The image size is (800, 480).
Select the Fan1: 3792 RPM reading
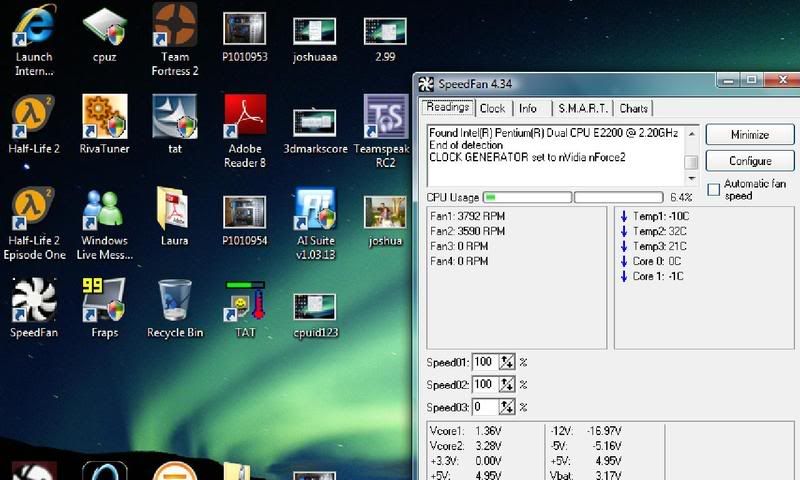(467, 216)
